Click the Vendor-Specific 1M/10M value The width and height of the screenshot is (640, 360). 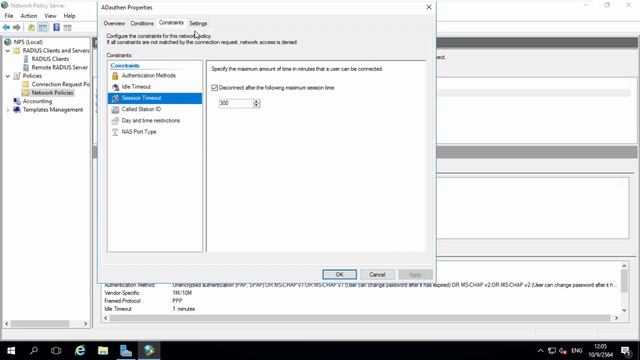(182, 293)
